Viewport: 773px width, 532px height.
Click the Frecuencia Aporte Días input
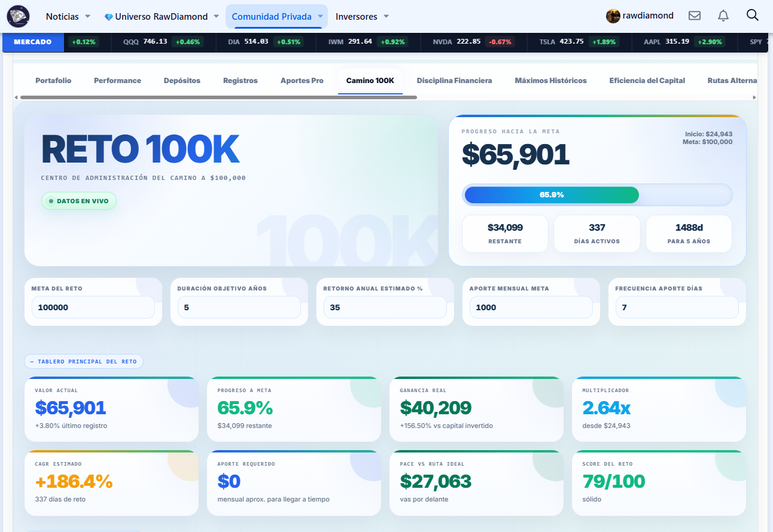[677, 307]
